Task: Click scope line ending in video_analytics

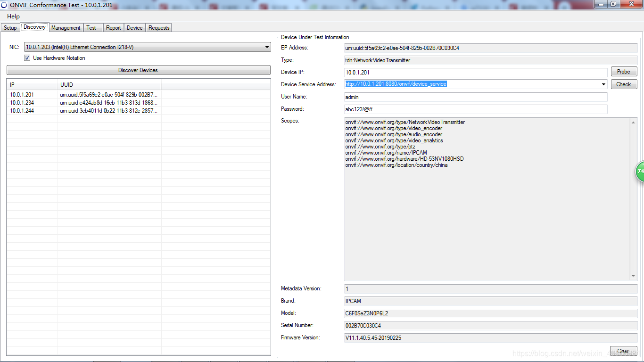Action: pyautogui.click(x=394, y=140)
